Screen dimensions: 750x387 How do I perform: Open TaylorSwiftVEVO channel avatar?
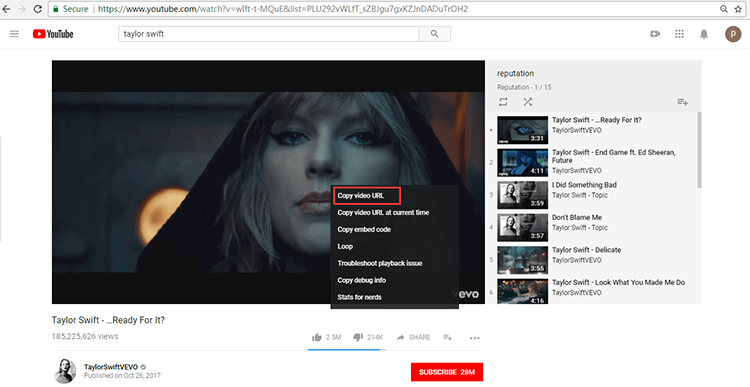point(65,371)
